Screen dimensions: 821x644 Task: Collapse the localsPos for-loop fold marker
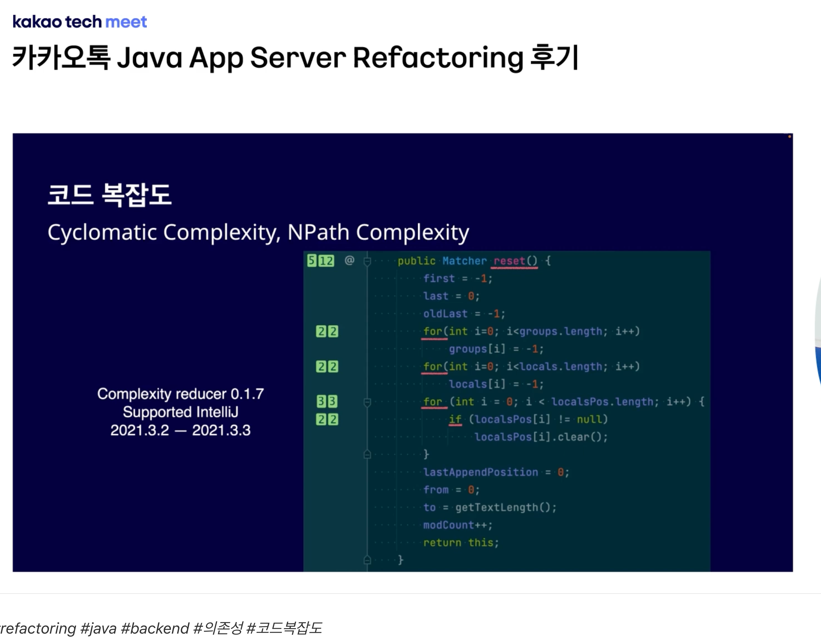(367, 402)
